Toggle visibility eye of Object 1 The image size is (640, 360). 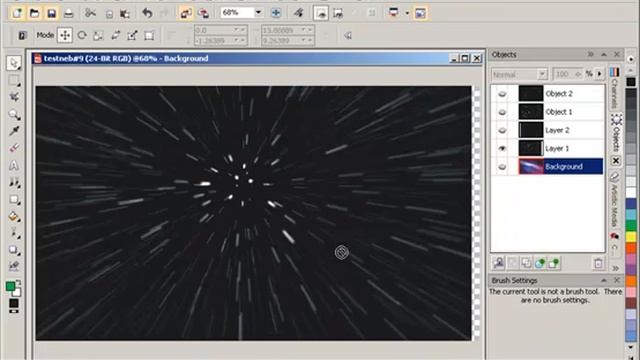click(502, 112)
